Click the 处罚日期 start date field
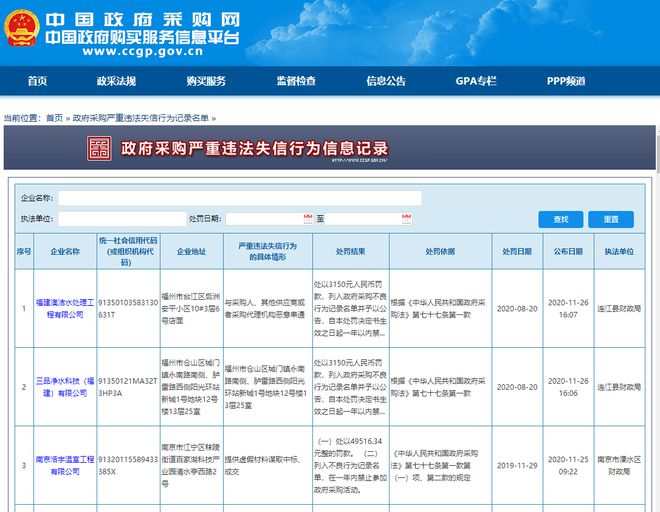The image size is (660, 512). click(269, 219)
